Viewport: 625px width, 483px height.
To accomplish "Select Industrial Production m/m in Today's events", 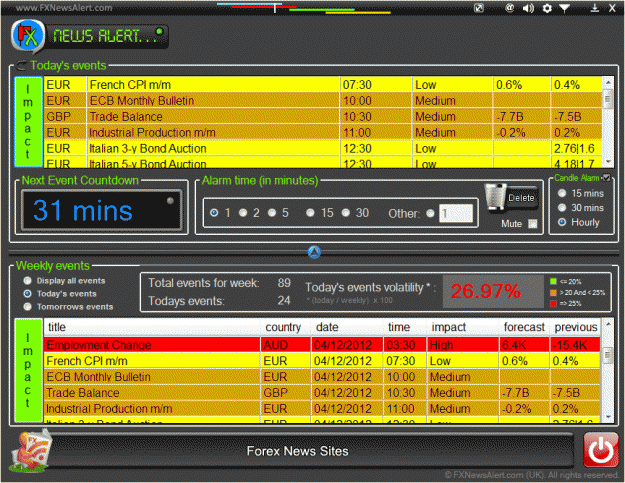I will tap(323, 132).
